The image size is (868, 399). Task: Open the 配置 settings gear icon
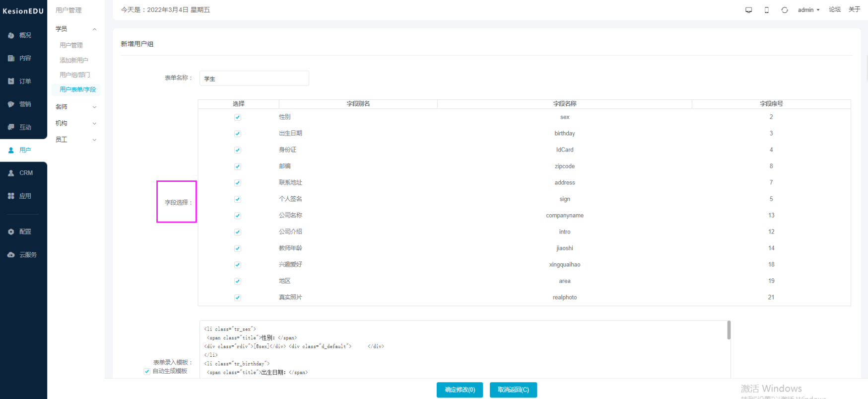(11, 232)
